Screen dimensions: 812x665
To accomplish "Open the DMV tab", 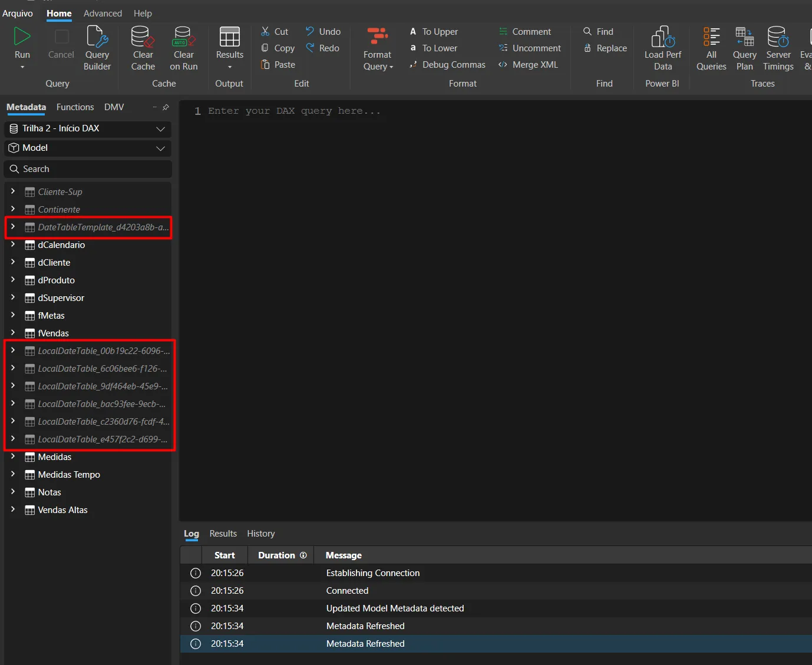I will click(x=114, y=107).
